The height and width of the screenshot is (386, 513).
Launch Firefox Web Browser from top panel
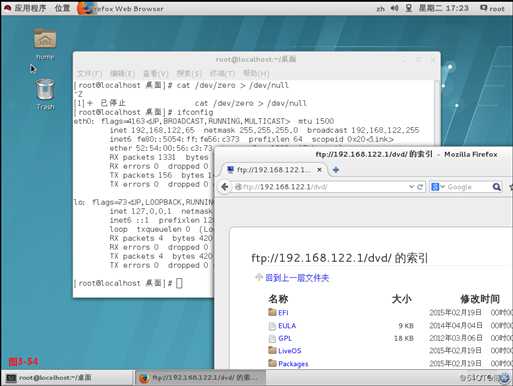pos(120,9)
